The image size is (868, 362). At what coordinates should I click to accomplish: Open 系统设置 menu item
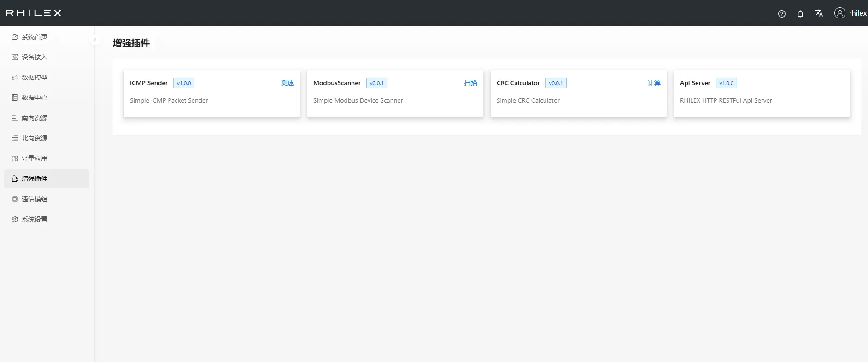47,219
